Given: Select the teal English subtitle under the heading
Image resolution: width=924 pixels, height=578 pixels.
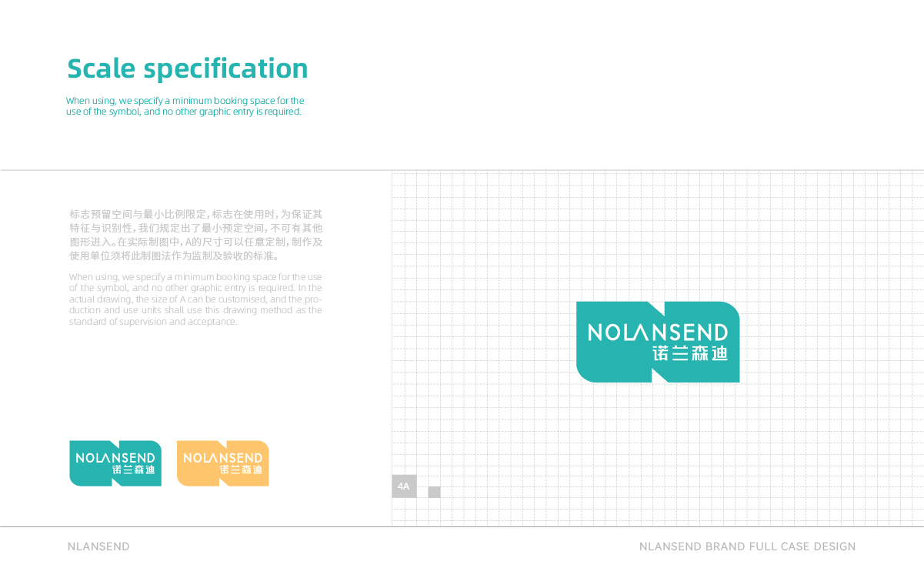Looking at the screenshot, I should click(x=185, y=106).
